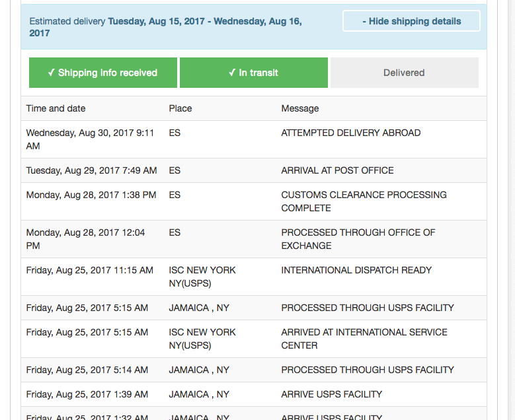
Task: Click PROCESSED THROUGH OFFICE OF EXCHANGE message
Action: coord(358,239)
